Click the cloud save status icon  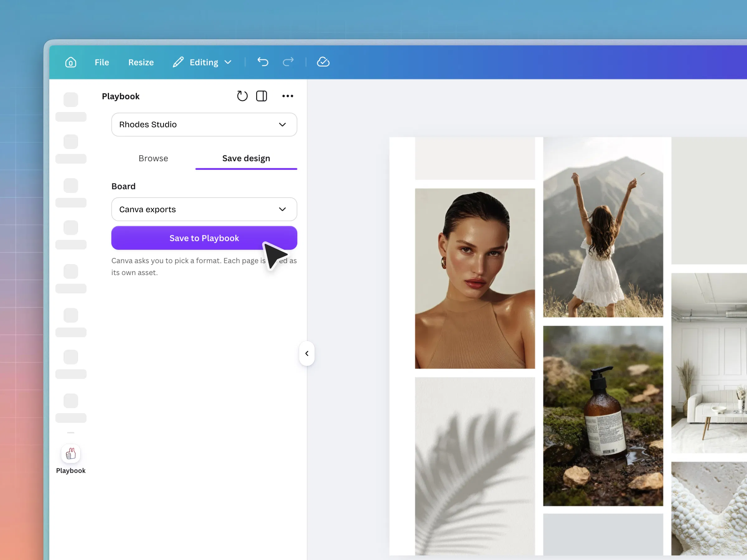coord(323,62)
